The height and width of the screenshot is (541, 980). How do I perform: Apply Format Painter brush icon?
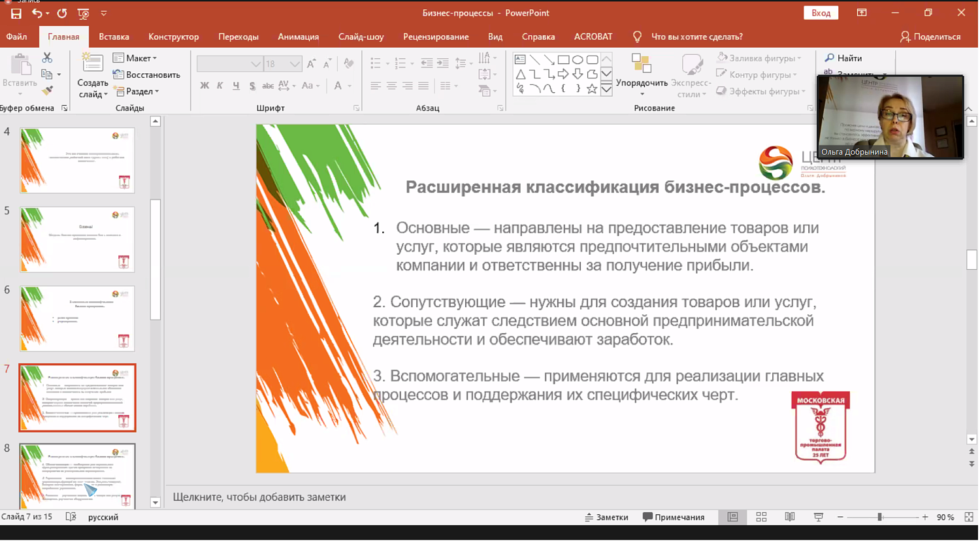coord(47,91)
